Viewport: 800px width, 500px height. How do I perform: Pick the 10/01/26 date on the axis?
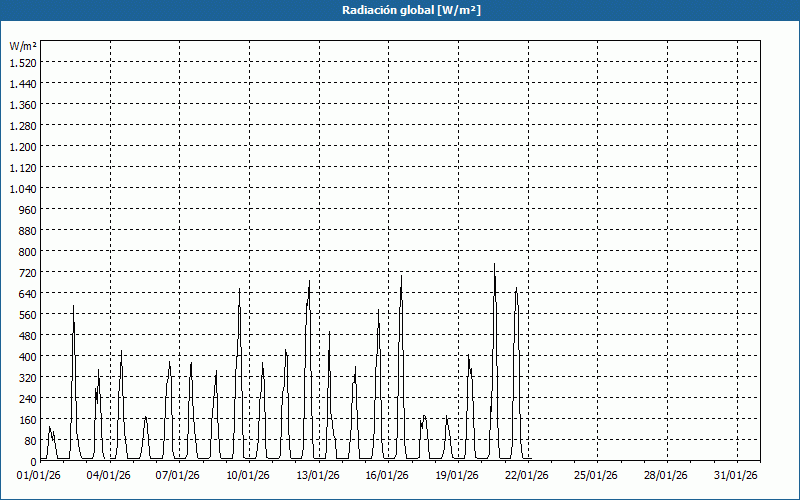tap(249, 475)
